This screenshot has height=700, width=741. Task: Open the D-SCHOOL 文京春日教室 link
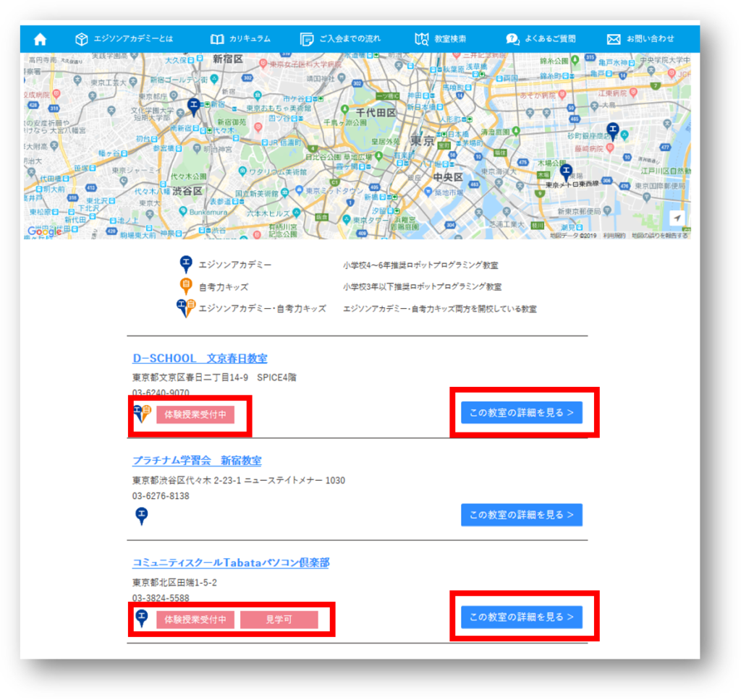(x=200, y=359)
